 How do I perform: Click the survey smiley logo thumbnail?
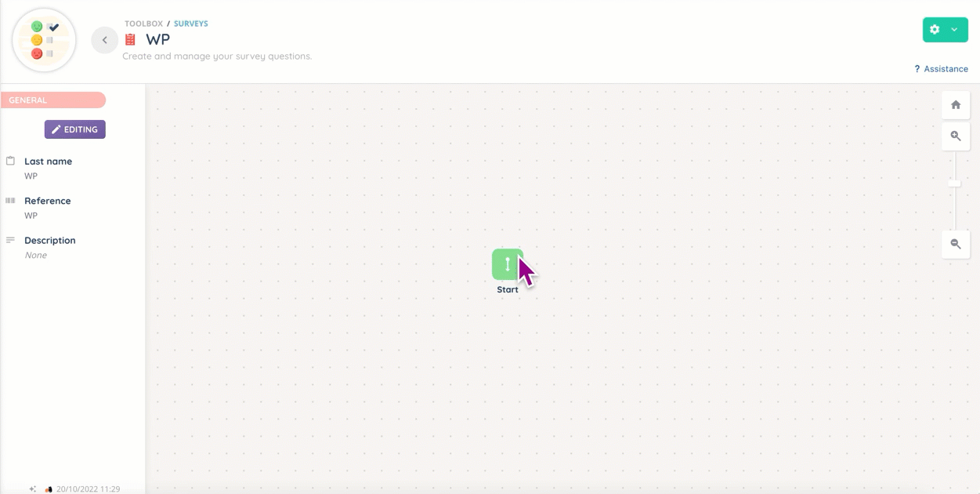point(44,40)
